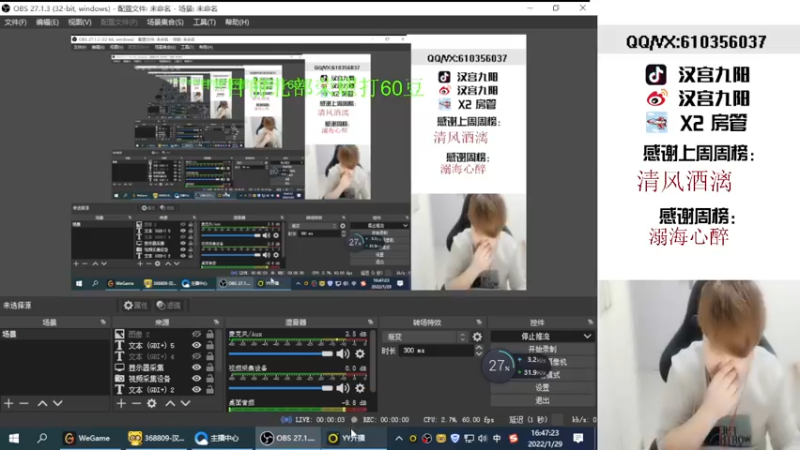Move the scene down in Scenes panel
Image resolution: width=800 pixels, height=450 pixels.
pyautogui.click(x=58, y=403)
